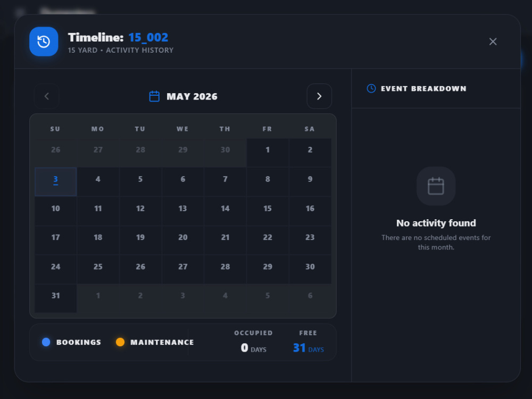Viewport: 532px width, 399px height.
Task: Select day 24 in May
Action: 56,269
